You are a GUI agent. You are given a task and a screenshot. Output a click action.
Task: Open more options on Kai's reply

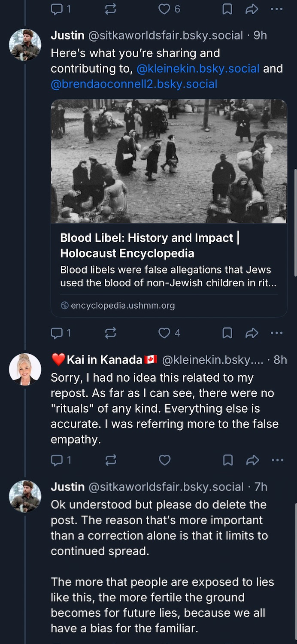click(x=277, y=460)
